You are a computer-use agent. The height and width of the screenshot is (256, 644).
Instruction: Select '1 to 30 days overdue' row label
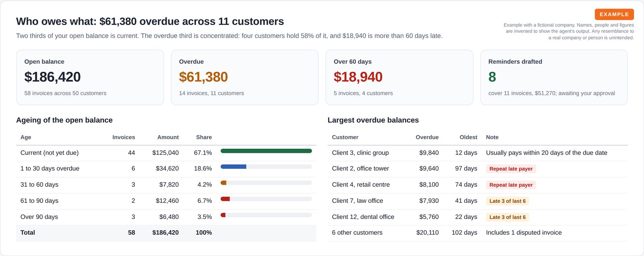pos(50,169)
